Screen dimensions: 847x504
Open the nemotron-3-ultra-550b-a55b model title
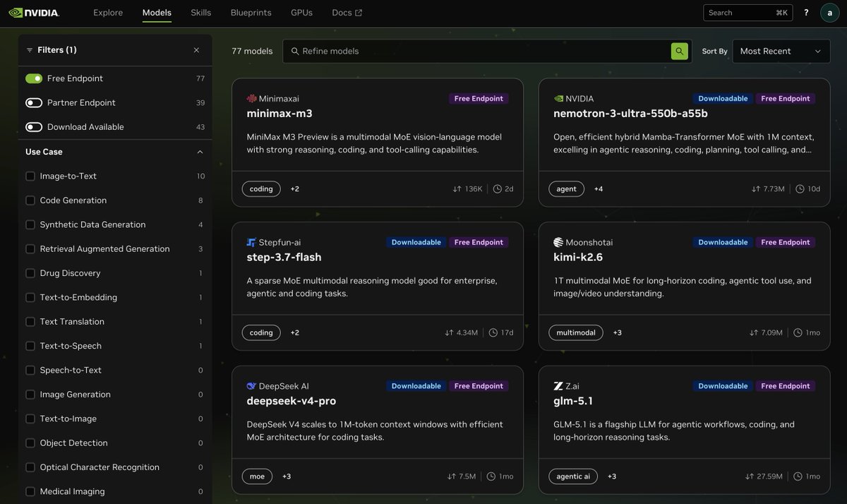click(631, 114)
